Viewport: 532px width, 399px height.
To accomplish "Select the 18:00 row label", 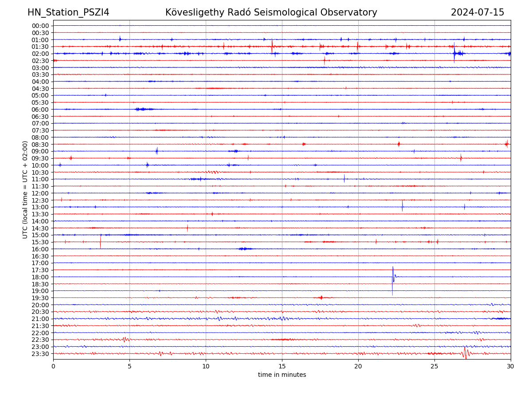I will (x=40, y=277).
